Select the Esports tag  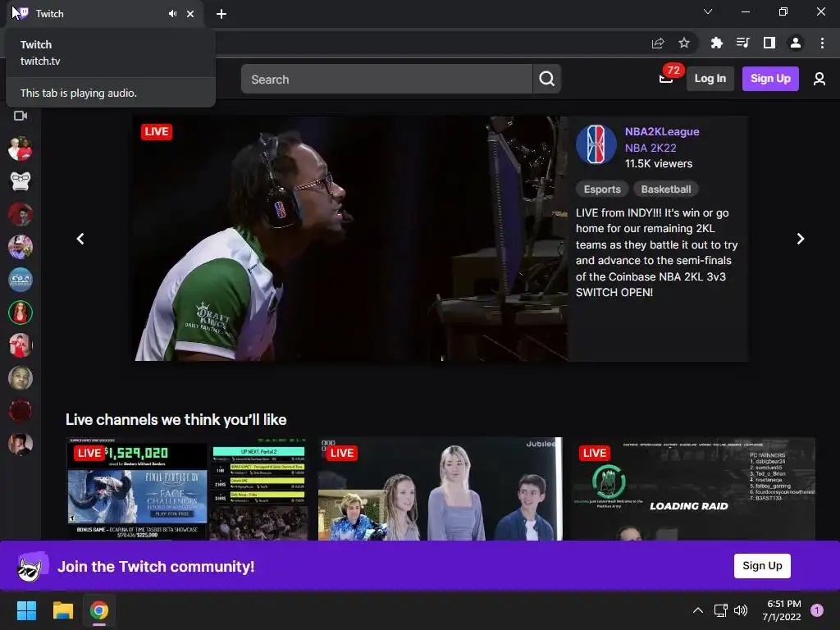602,189
